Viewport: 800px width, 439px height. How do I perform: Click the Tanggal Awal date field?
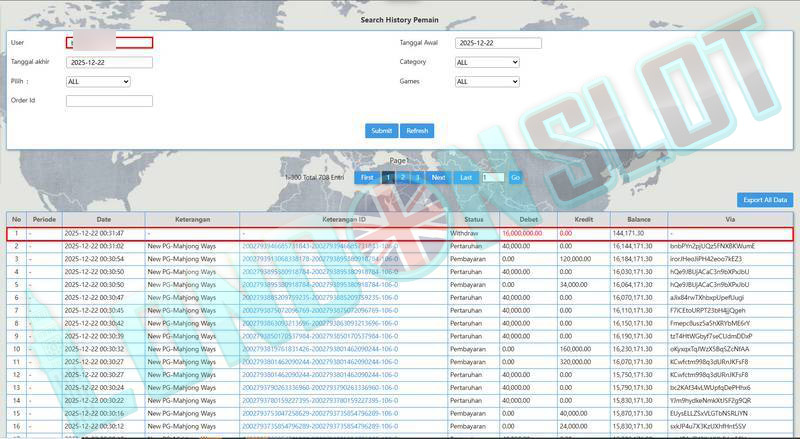click(x=498, y=43)
